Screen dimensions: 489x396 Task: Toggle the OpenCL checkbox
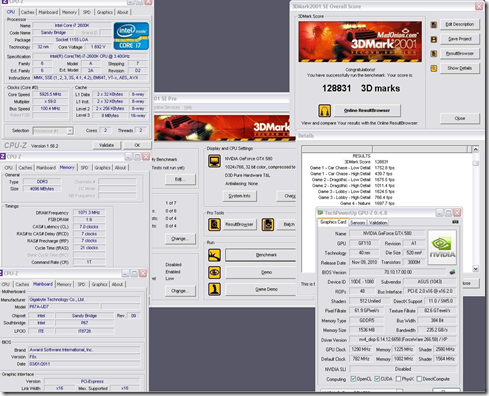353,379
